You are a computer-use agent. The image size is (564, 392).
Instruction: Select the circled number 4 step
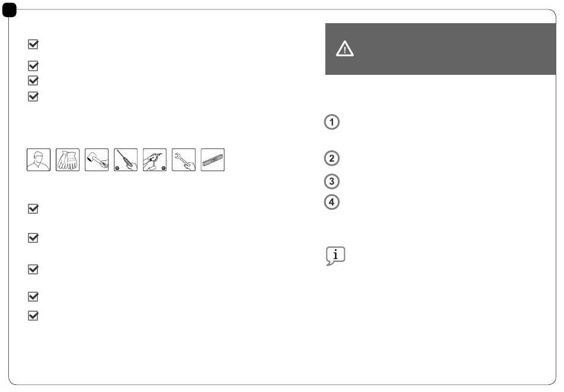pyautogui.click(x=332, y=202)
